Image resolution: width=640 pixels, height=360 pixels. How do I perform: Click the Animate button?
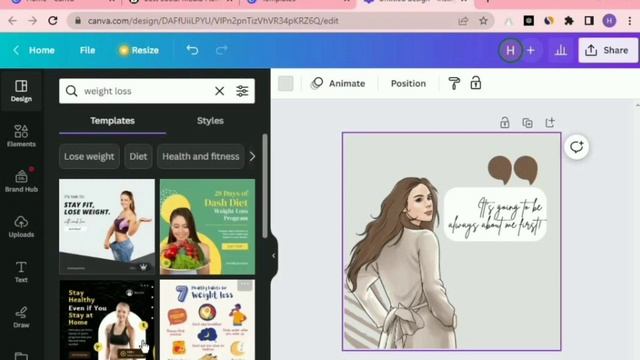click(338, 83)
